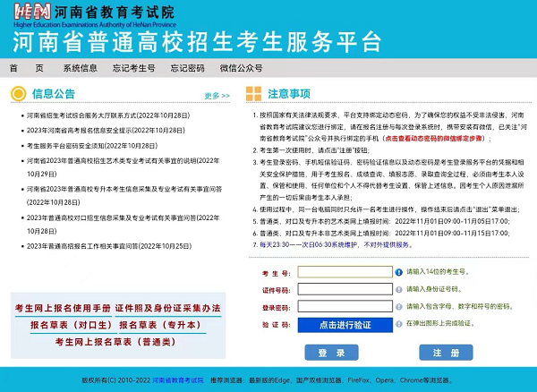Open 证件照及身份证采集办法 link

(x=167, y=308)
